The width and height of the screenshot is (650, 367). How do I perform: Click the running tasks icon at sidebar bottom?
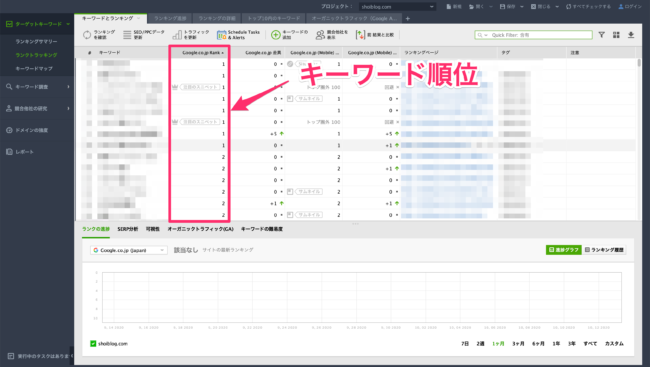(x=11, y=356)
